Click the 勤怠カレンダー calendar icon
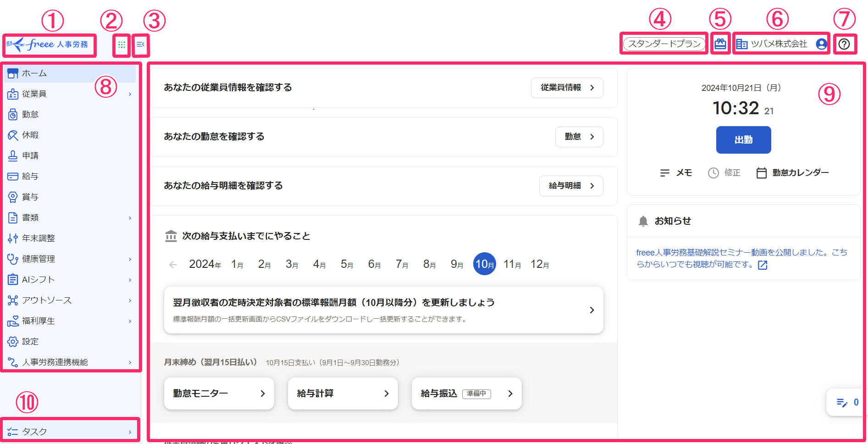868x444 pixels. coord(762,173)
